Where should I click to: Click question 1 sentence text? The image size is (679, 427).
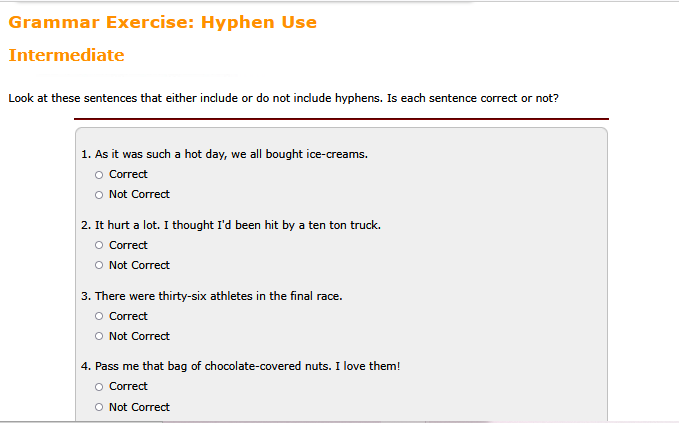pos(224,154)
